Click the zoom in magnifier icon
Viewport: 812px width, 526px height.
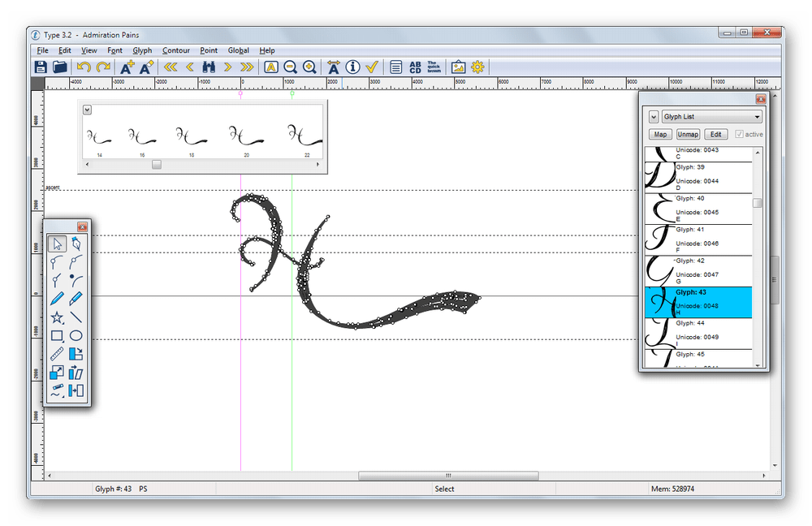pos(309,67)
